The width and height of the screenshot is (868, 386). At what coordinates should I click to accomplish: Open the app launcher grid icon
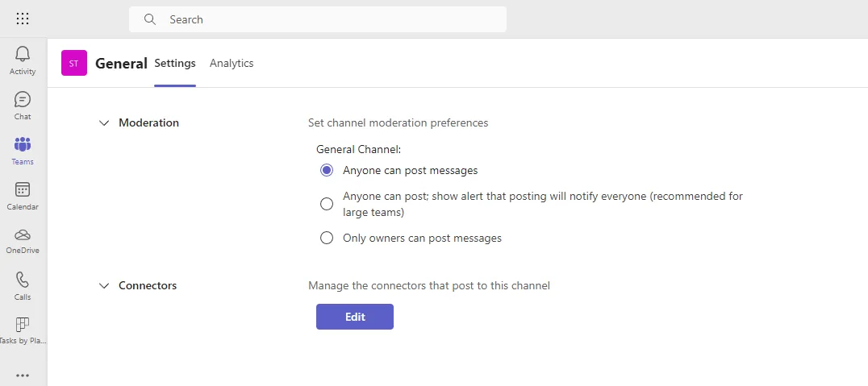pyautogui.click(x=23, y=19)
